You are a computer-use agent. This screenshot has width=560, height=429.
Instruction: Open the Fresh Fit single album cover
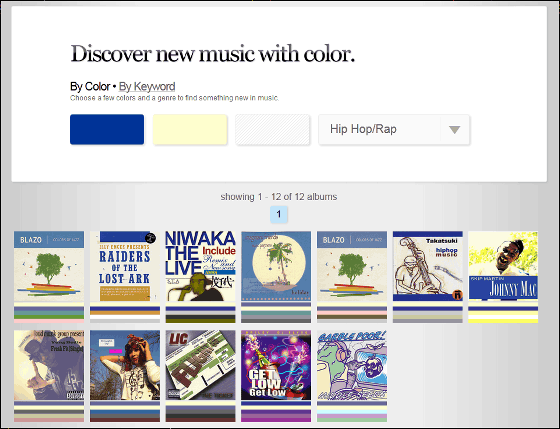coord(49,365)
